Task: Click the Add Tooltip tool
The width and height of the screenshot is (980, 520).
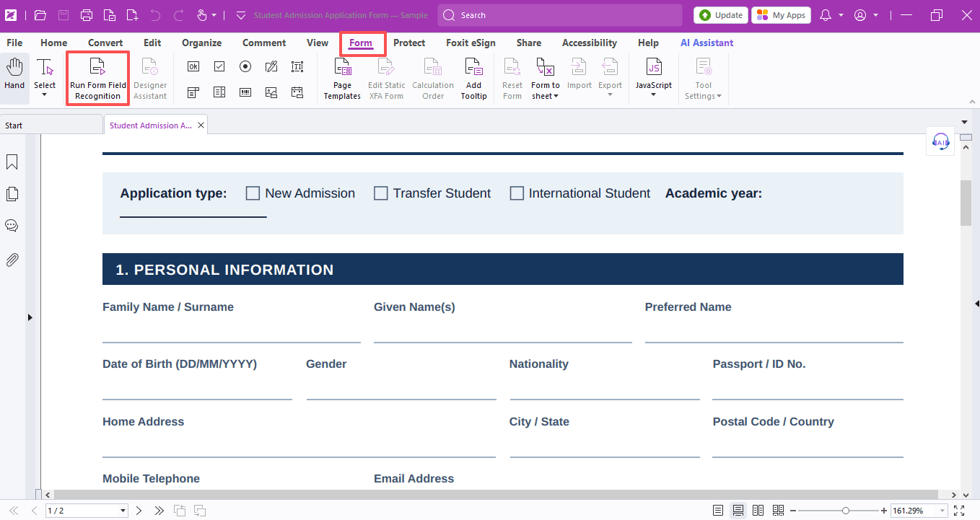Action: 474,78
